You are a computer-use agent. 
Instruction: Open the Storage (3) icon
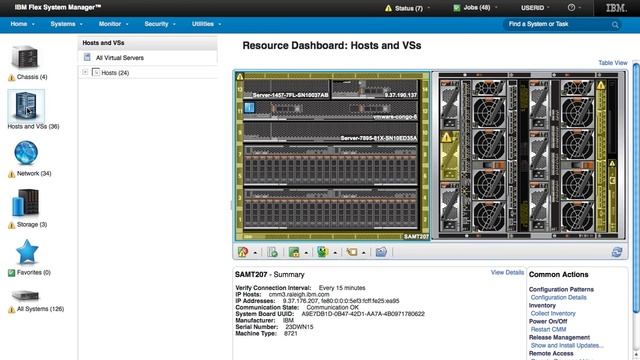[25, 202]
